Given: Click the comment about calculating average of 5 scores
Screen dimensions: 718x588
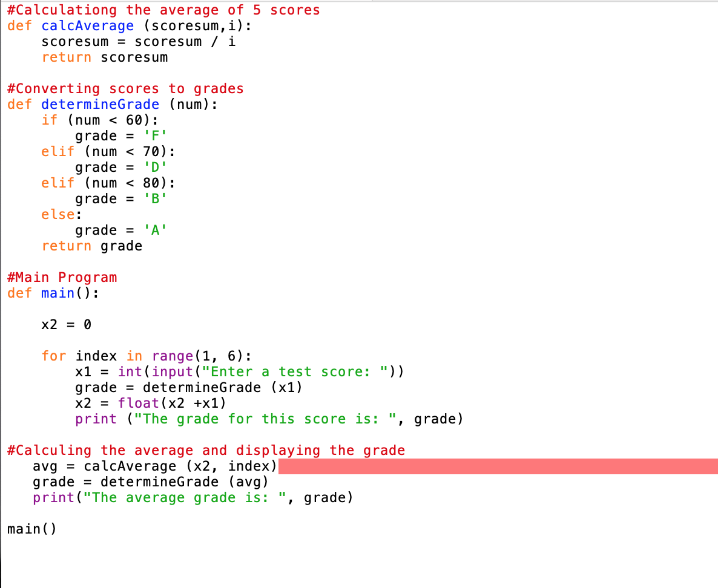Looking at the screenshot, I should 162,10.
